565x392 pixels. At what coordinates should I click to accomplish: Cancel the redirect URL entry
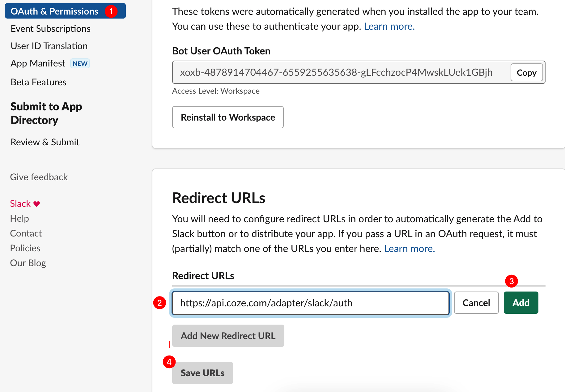476,303
